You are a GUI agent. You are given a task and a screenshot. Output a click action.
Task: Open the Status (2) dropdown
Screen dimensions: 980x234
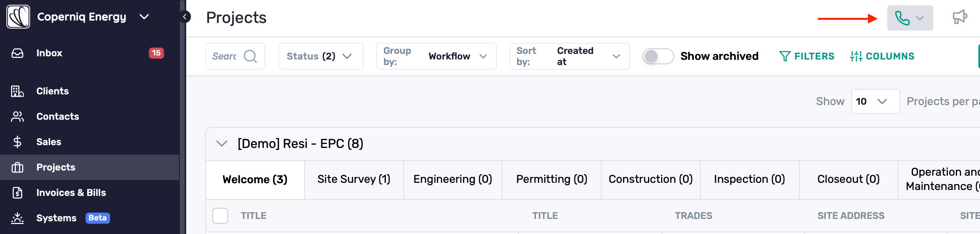coord(320,56)
